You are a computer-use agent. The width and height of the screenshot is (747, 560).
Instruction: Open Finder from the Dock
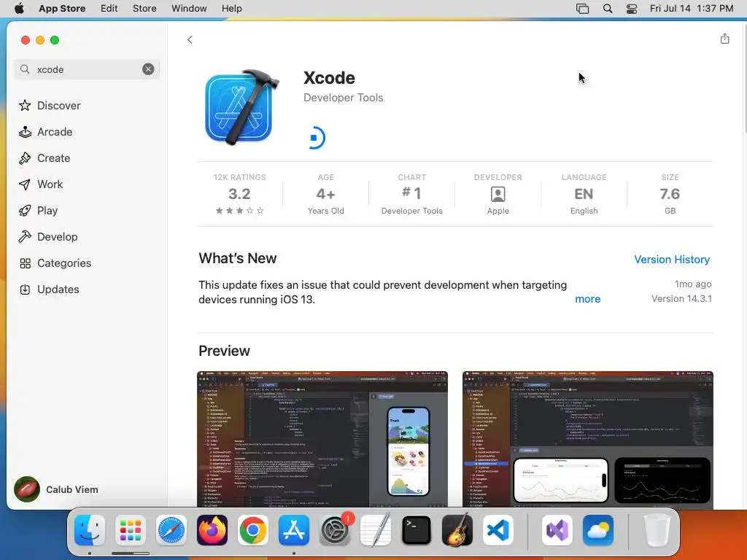(x=90, y=529)
